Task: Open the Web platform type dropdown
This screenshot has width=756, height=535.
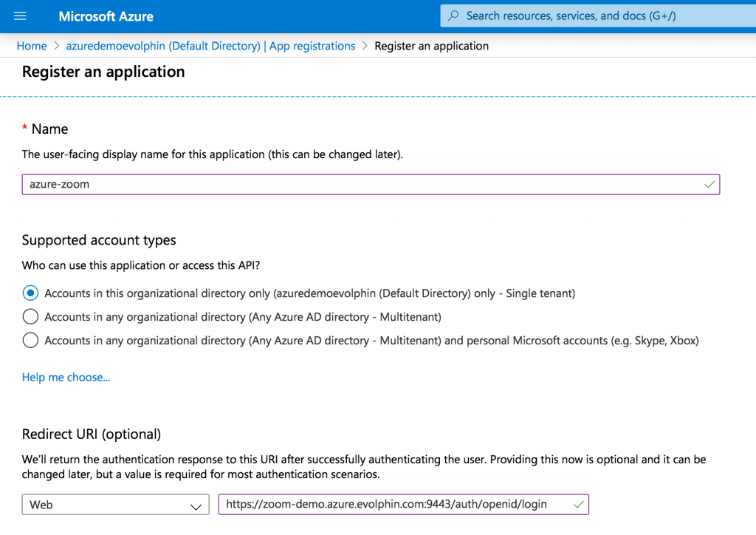Action: tap(116, 505)
